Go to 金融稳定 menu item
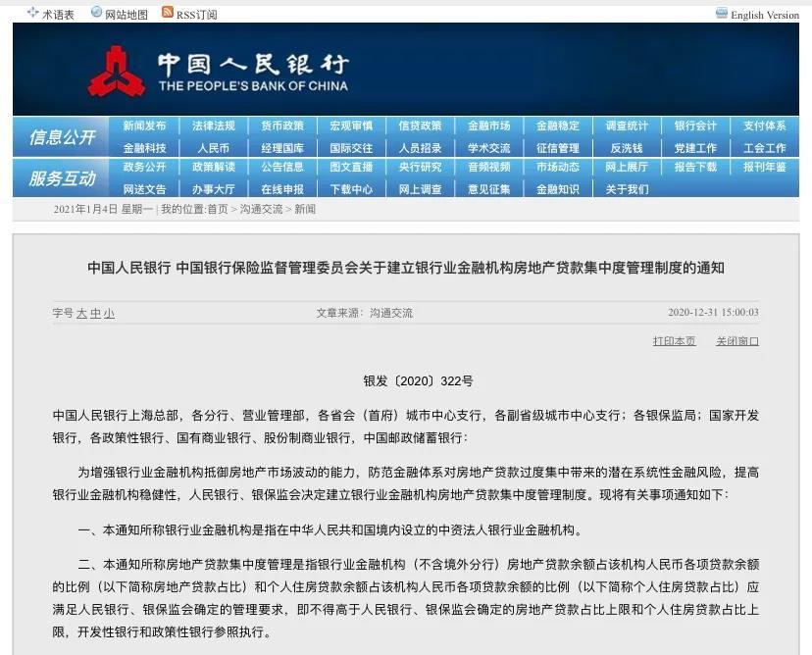812x655 pixels. [558, 126]
